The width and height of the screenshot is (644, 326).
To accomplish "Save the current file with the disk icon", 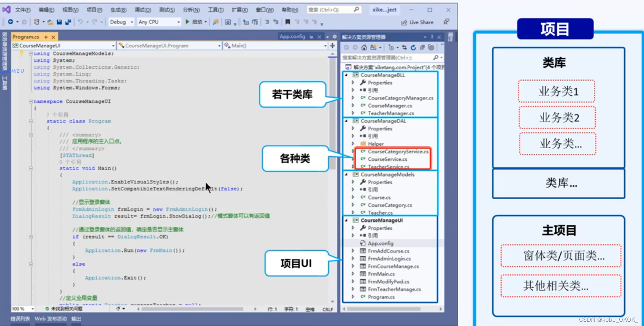I will pyautogui.click(x=59, y=22).
